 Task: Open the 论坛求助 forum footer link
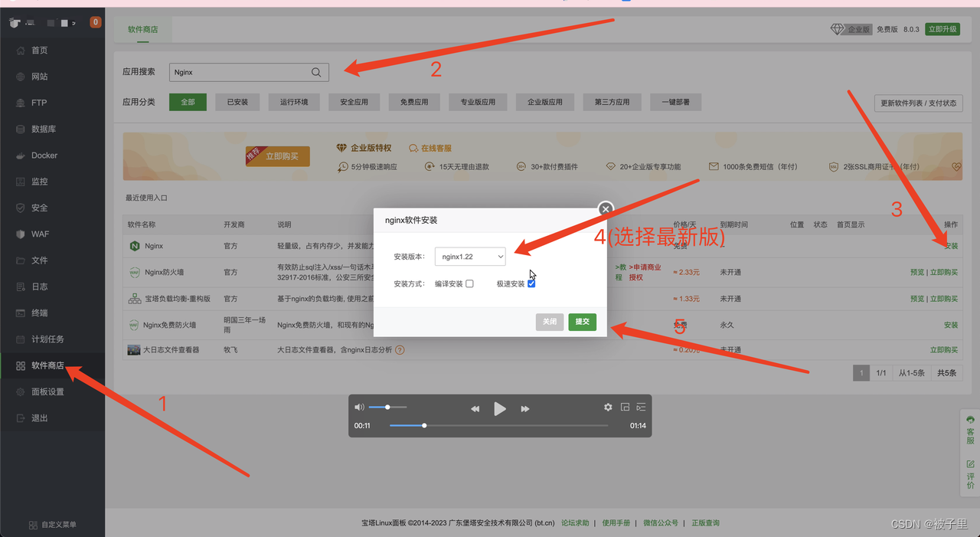tap(575, 523)
